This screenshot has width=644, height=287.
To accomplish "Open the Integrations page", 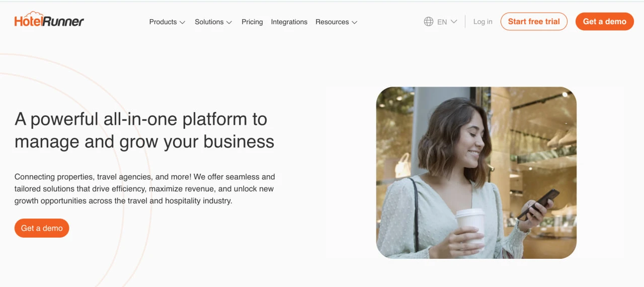I will click(289, 22).
